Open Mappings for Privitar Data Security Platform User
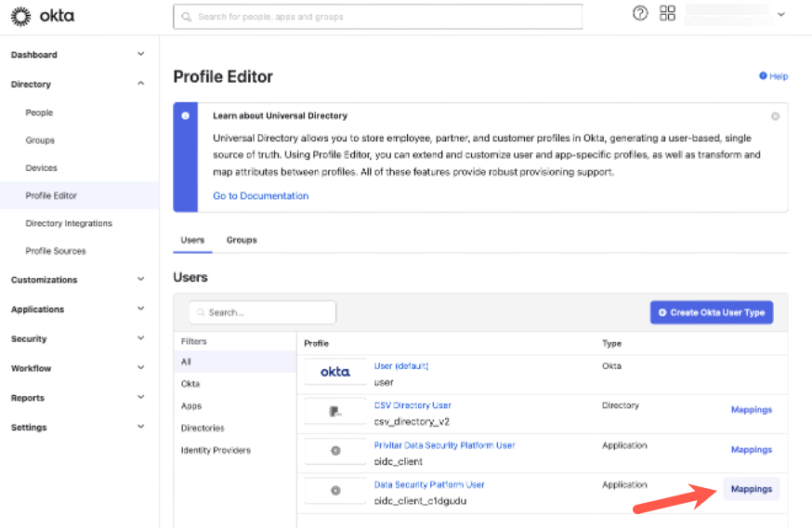The image size is (812, 528). [x=752, y=449]
